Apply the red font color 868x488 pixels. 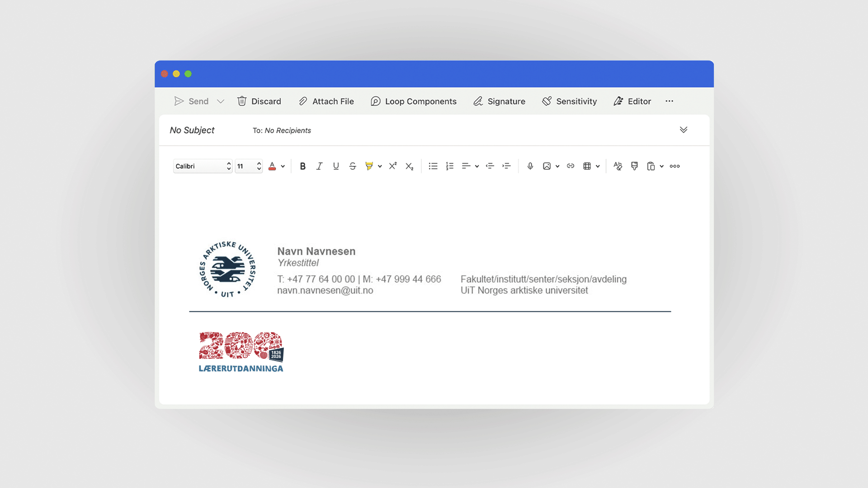pos(272,166)
